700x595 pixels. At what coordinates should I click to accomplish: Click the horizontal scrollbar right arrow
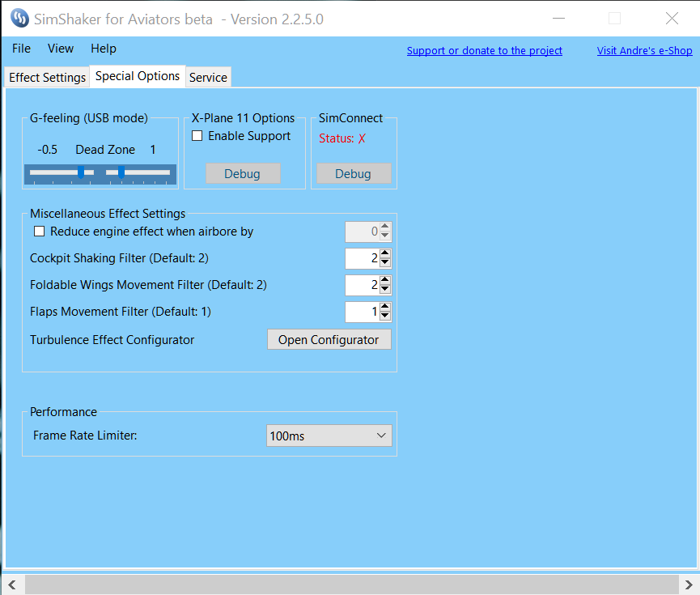pos(689,584)
